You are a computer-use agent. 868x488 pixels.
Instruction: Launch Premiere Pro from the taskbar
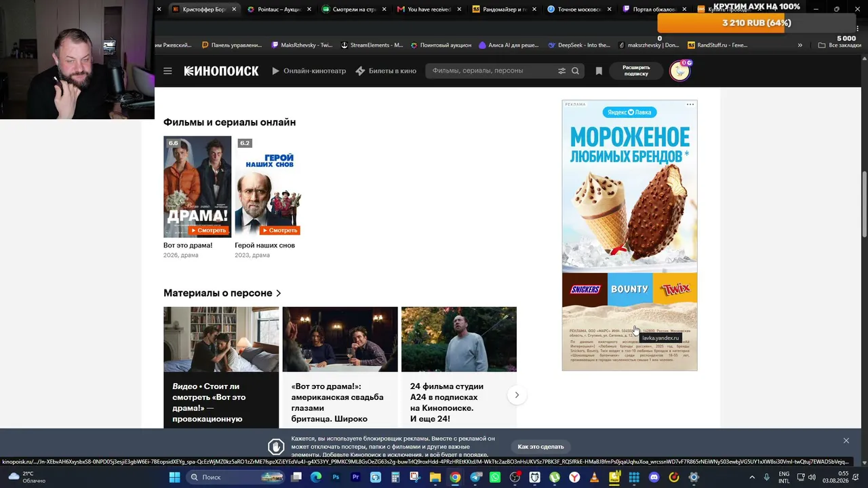point(355,477)
